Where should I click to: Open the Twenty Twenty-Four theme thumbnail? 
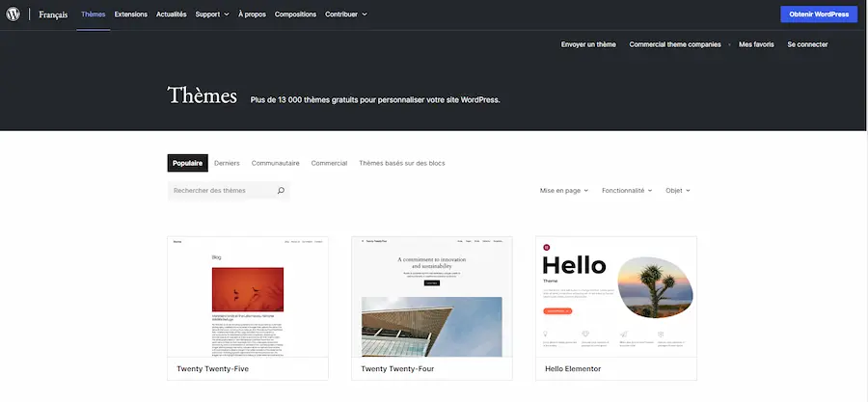click(432, 297)
